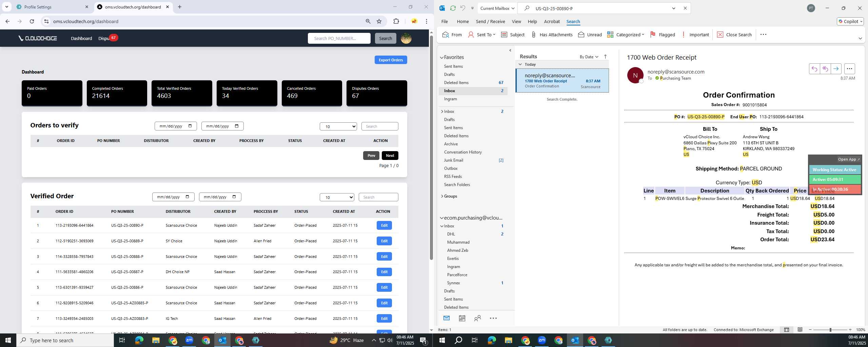Open Verified Order rows-per-page dropdown

click(x=337, y=197)
